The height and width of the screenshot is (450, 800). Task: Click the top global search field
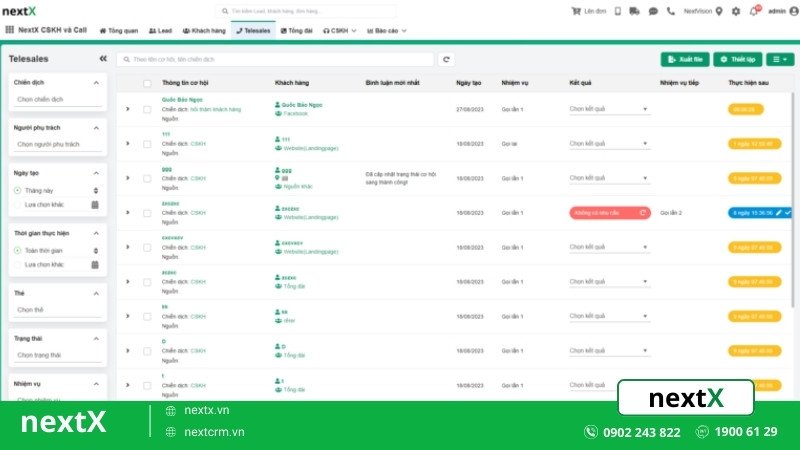tap(306, 11)
